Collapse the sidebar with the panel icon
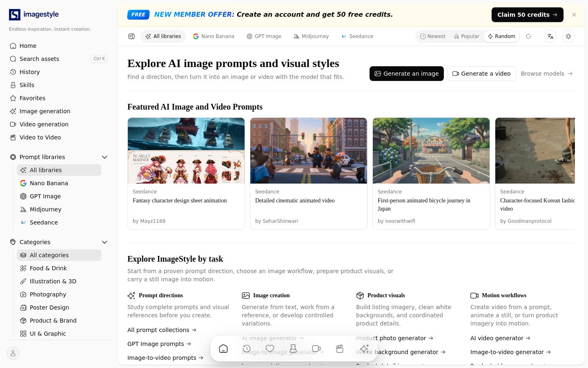The image size is (588, 368). click(x=131, y=36)
